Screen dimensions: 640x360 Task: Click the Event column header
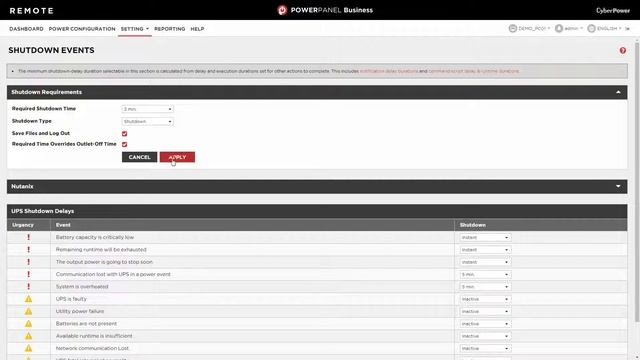pyautogui.click(x=63, y=225)
